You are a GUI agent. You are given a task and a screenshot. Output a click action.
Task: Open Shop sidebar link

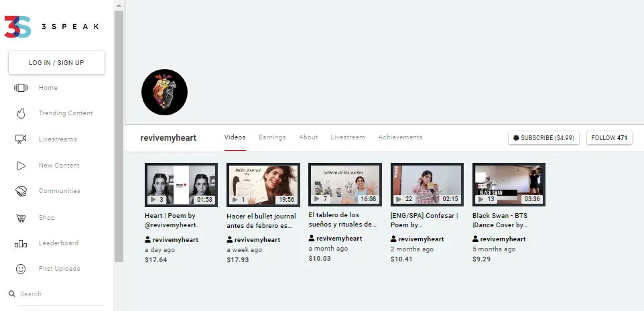46,217
